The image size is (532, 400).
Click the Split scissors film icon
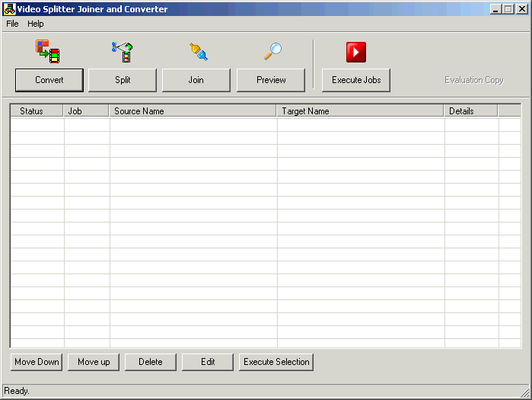pos(122,51)
